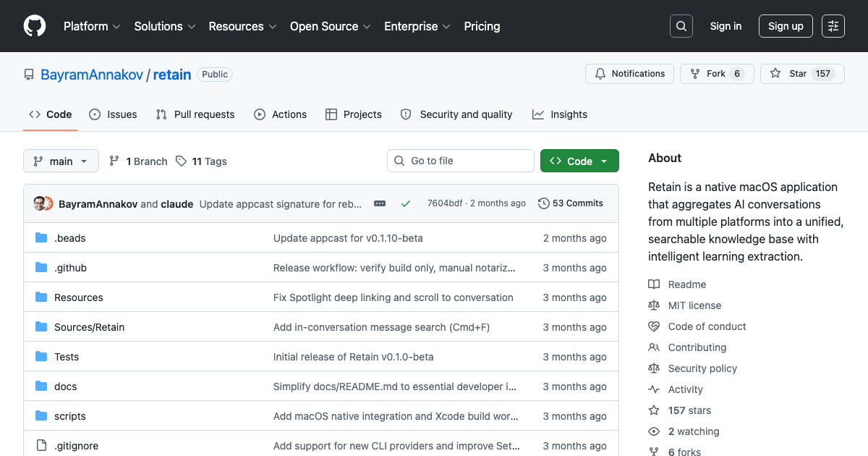Switch to the Insights tab
The height and width of the screenshot is (456, 868).
[x=560, y=114]
